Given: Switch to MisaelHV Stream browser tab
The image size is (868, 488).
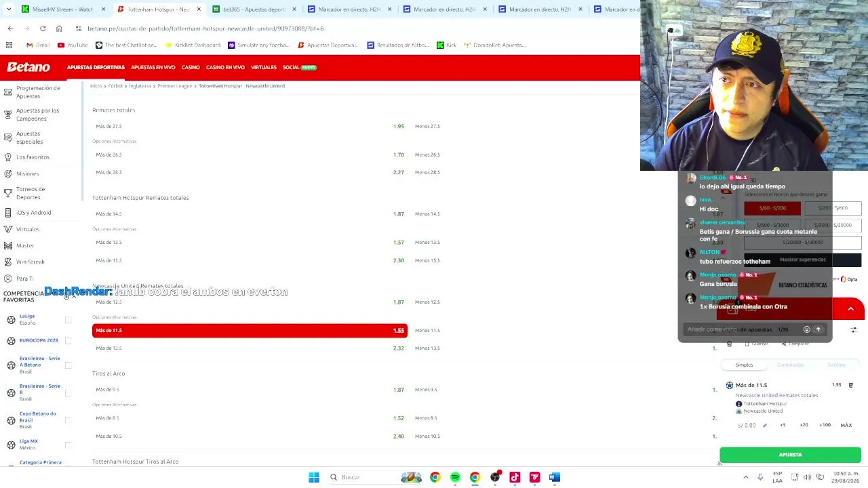Looking at the screenshot, I should pyautogui.click(x=62, y=9).
